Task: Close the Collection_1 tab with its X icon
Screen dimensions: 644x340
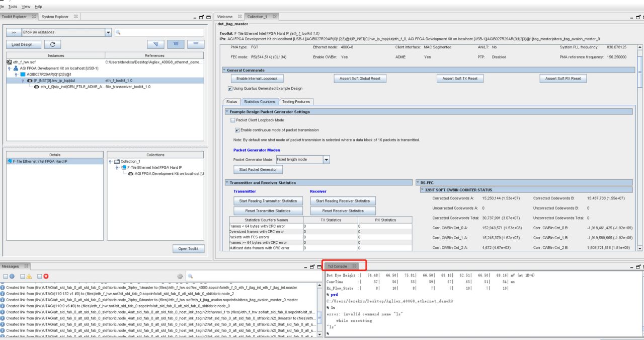Action: [x=275, y=17]
